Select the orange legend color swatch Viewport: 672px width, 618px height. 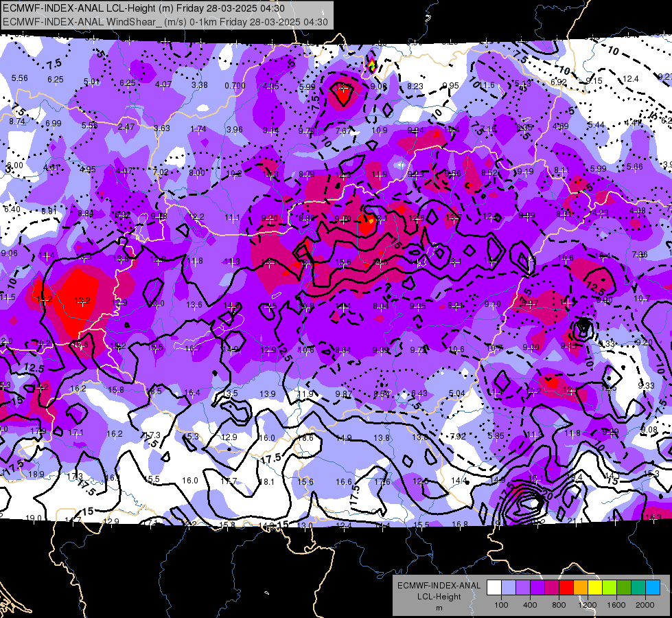click(581, 588)
